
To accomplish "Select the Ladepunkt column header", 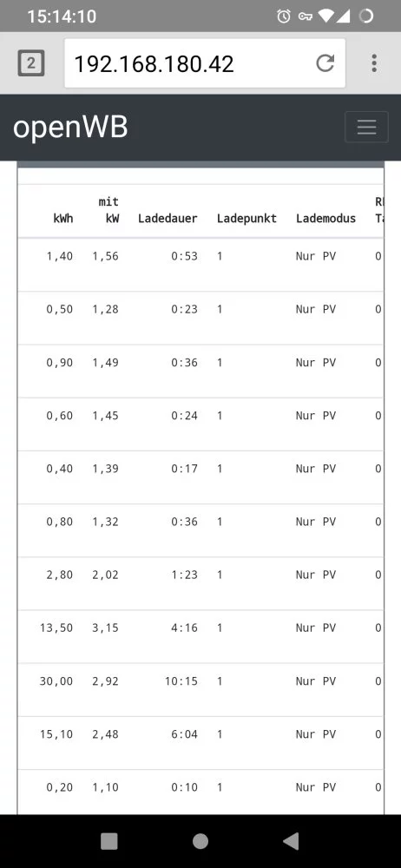I will pos(247,218).
